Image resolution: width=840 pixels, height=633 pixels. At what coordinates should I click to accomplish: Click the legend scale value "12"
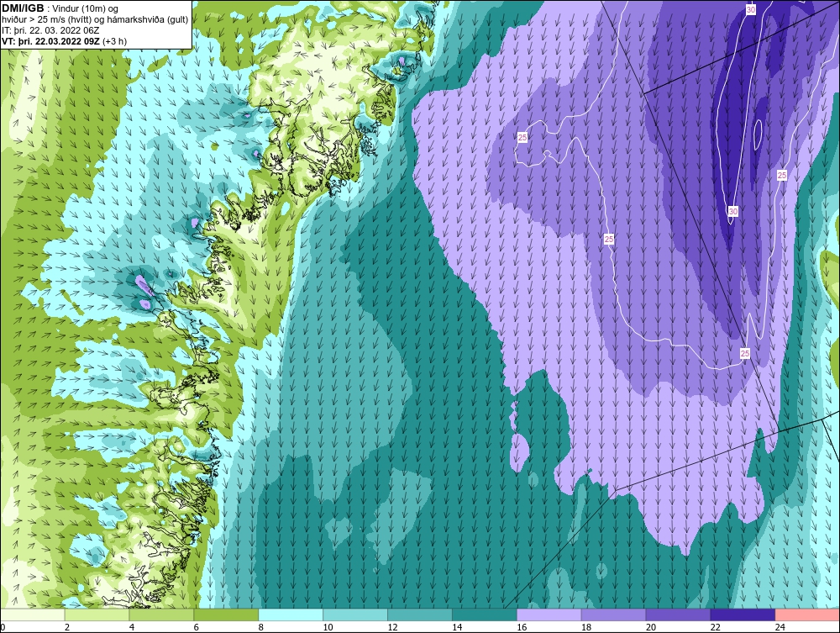[392, 627]
